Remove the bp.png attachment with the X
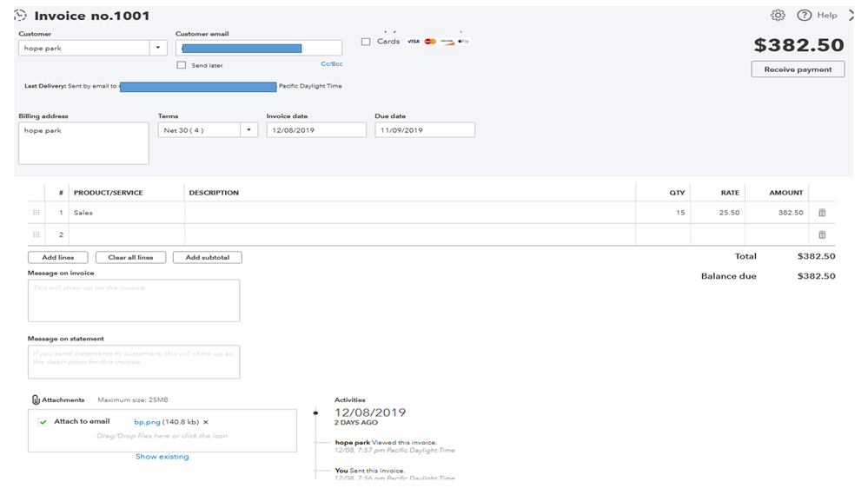The height and width of the screenshot is (488, 868). (206, 422)
